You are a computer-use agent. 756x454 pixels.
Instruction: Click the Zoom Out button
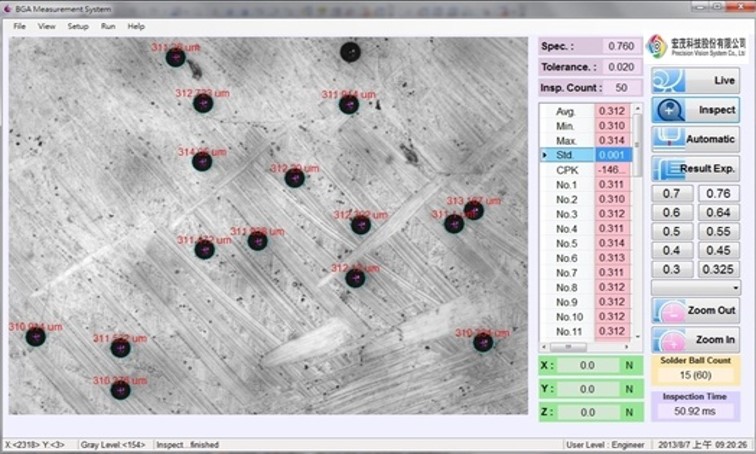(696, 311)
